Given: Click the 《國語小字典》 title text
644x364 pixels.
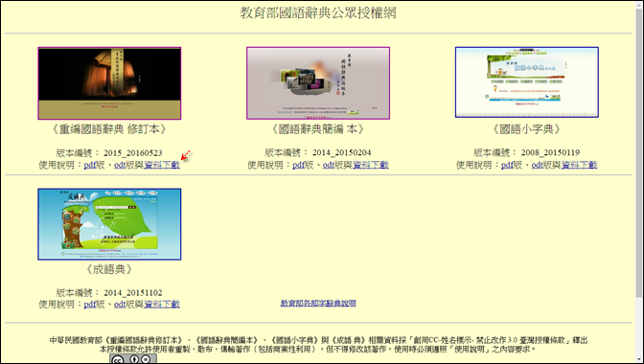Looking at the screenshot, I should click(x=526, y=129).
